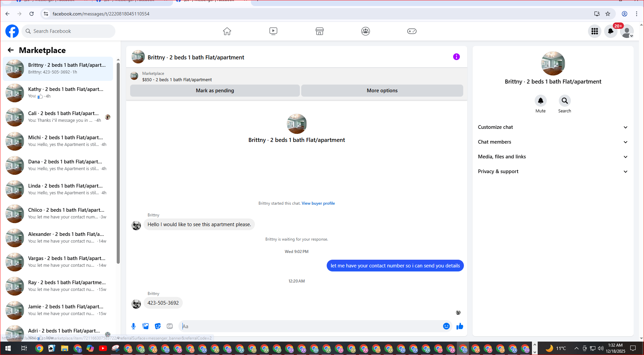
Task: Open Chrome three-dot menu
Action: click(637, 14)
